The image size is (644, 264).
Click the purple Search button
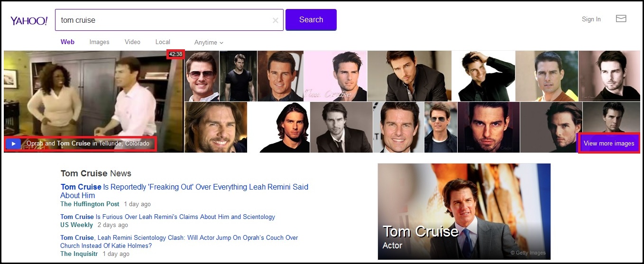311,20
